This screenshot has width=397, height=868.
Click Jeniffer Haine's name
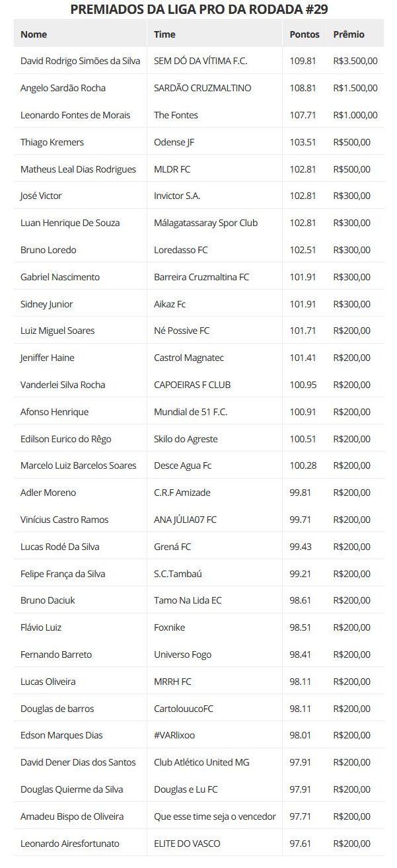coord(48,358)
